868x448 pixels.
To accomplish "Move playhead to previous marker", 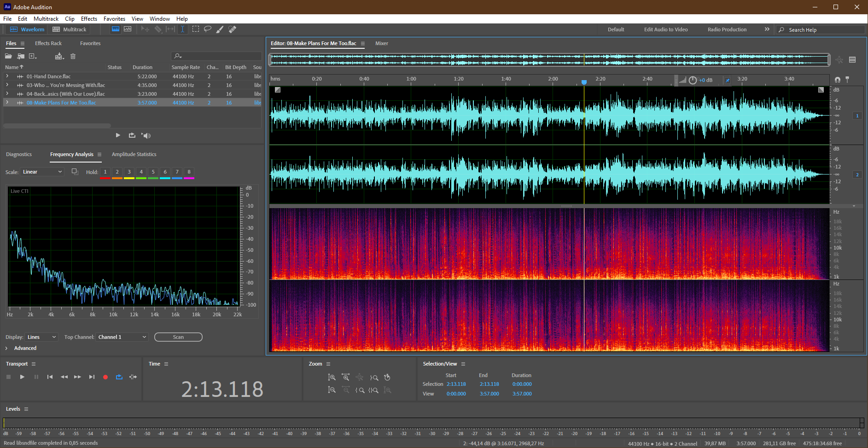I will [x=50, y=377].
